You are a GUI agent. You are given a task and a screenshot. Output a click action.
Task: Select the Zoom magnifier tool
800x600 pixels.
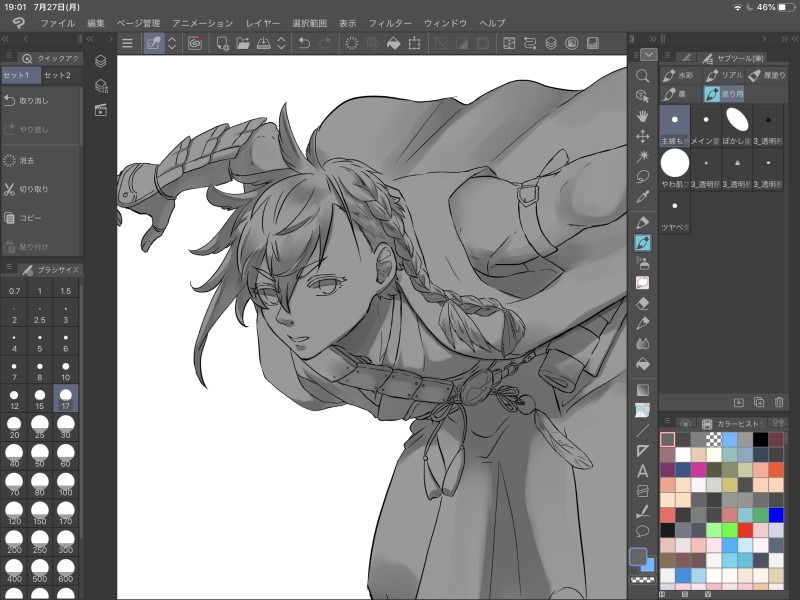pyautogui.click(x=642, y=76)
